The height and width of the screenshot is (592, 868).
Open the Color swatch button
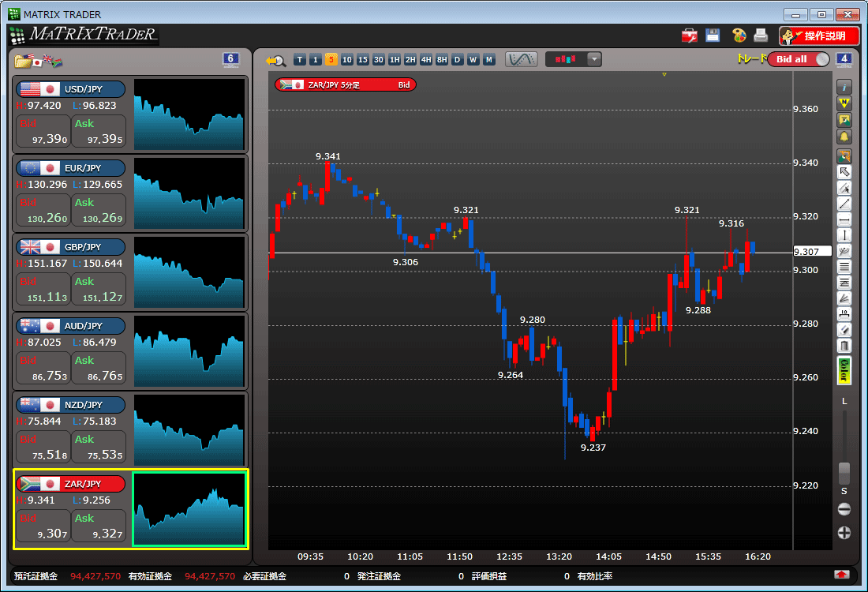pos(844,370)
